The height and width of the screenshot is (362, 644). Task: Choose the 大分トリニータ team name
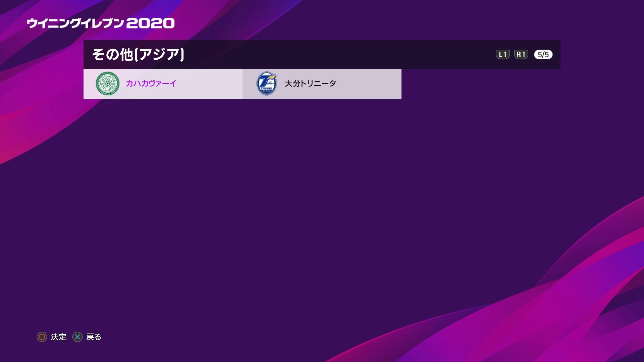[x=310, y=83]
